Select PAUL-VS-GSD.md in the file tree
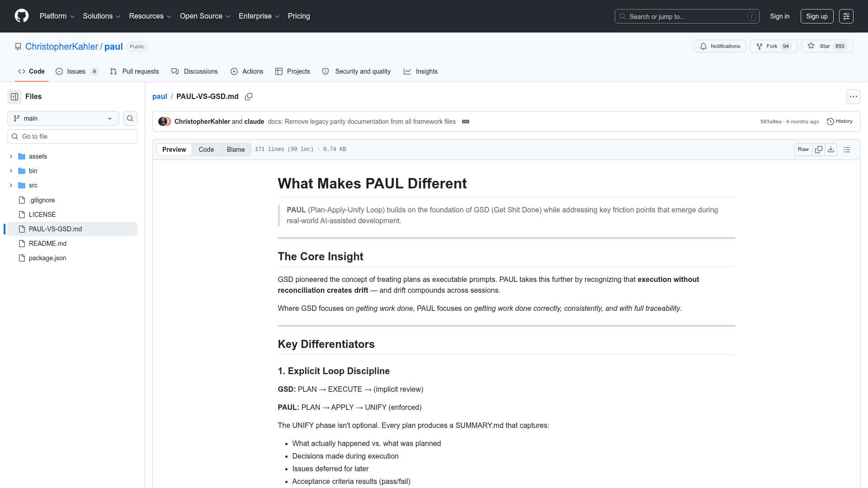The width and height of the screenshot is (868, 488). click(x=72, y=229)
